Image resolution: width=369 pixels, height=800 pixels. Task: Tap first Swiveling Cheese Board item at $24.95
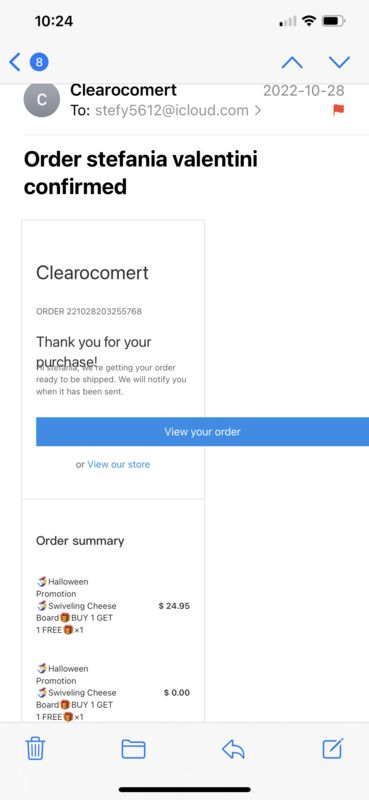(x=113, y=606)
